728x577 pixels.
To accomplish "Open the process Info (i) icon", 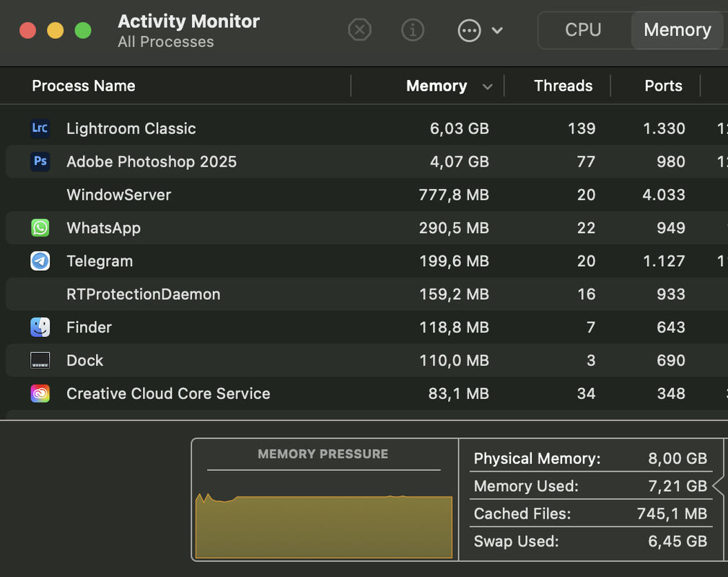I will pos(412,30).
